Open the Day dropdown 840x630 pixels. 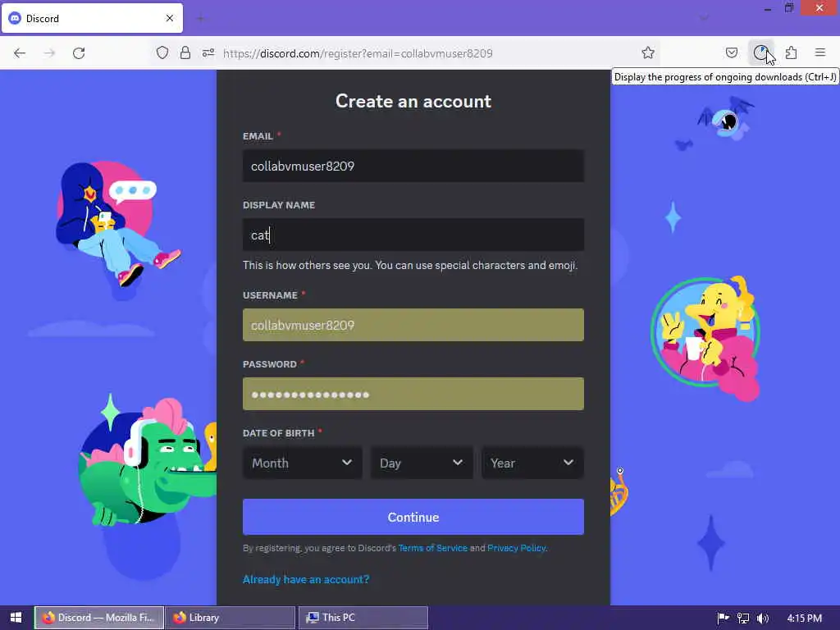tap(422, 463)
